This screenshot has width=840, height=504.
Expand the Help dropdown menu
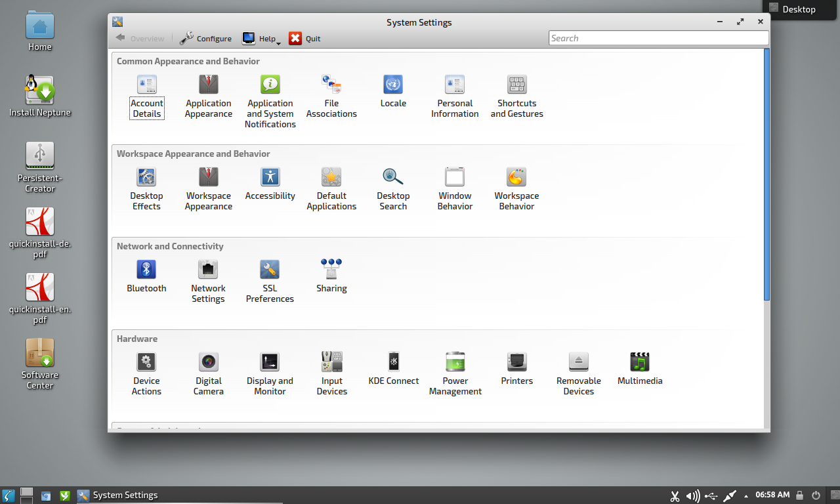pyautogui.click(x=261, y=38)
